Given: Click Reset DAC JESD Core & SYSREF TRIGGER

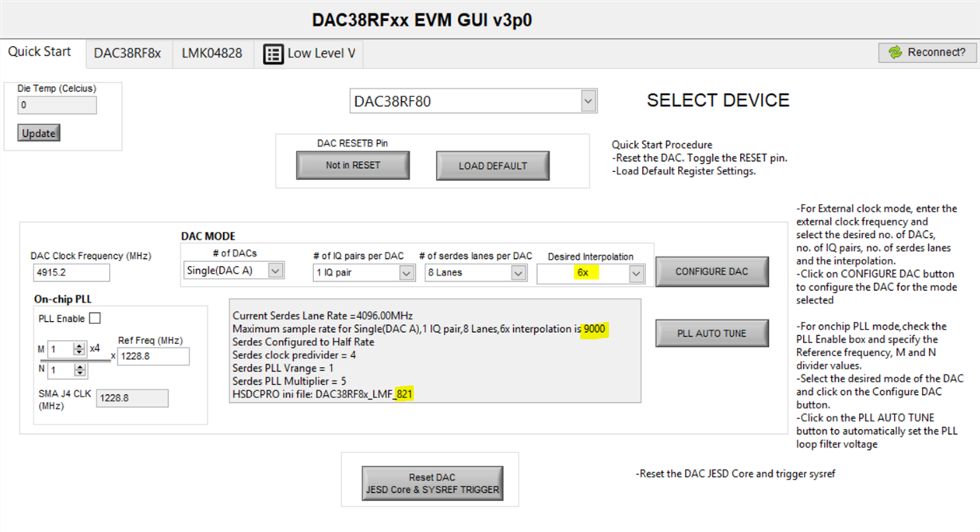Looking at the screenshot, I should (x=433, y=483).
